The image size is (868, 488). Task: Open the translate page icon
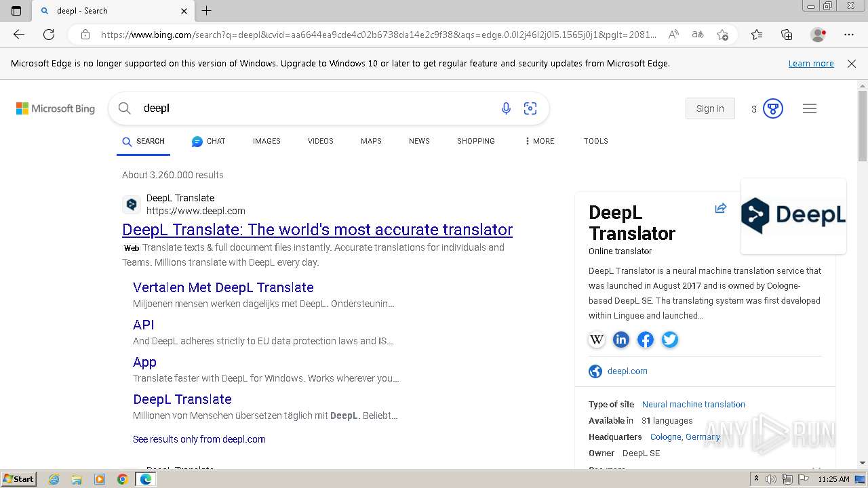point(698,35)
